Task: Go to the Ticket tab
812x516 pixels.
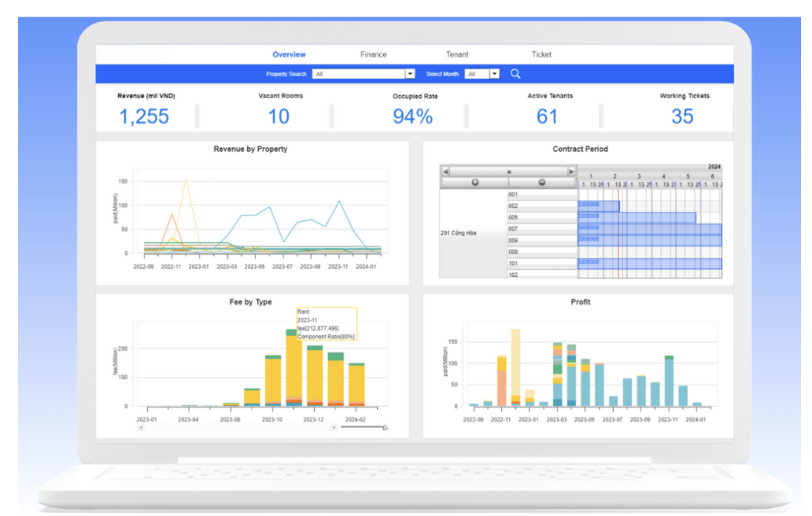Action: [x=541, y=54]
